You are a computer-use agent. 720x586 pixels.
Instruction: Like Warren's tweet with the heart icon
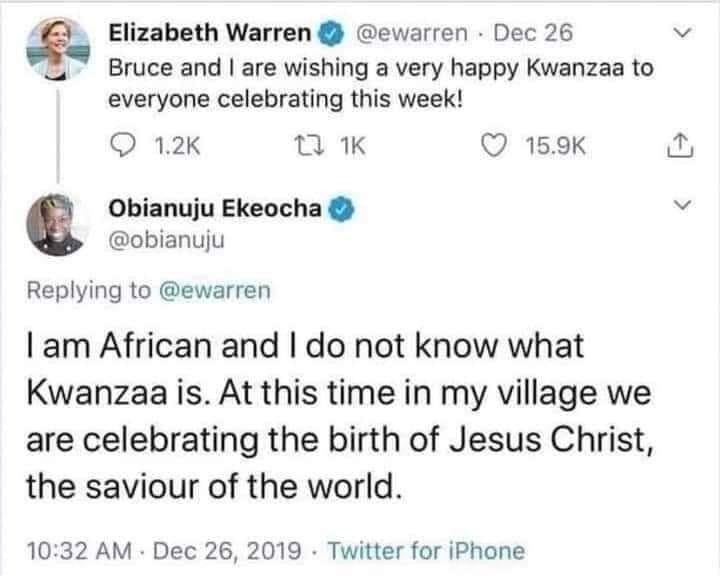coord(494,146)
